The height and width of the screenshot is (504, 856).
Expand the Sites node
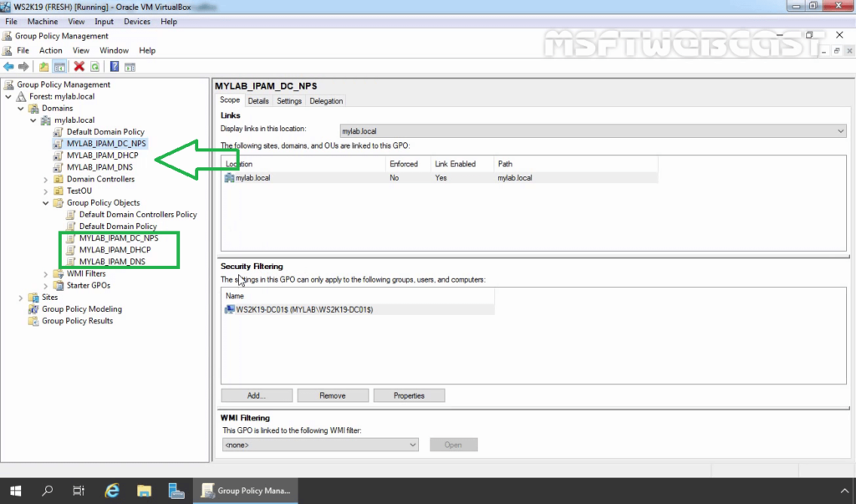tap(21, 298)
